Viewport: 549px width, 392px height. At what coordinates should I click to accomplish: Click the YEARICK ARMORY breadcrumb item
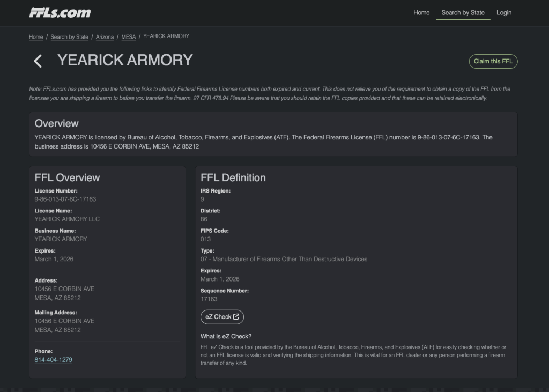(x=166, y=36)
